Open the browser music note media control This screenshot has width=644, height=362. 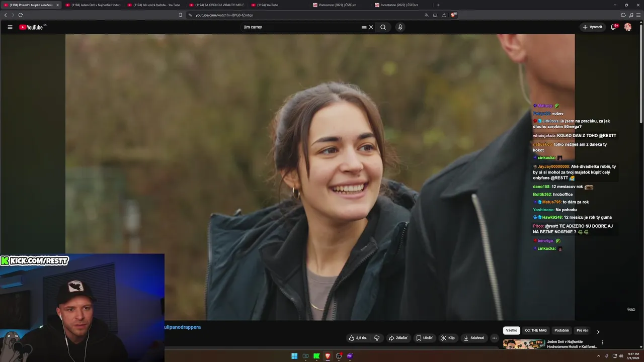click(x=631, y=15)
